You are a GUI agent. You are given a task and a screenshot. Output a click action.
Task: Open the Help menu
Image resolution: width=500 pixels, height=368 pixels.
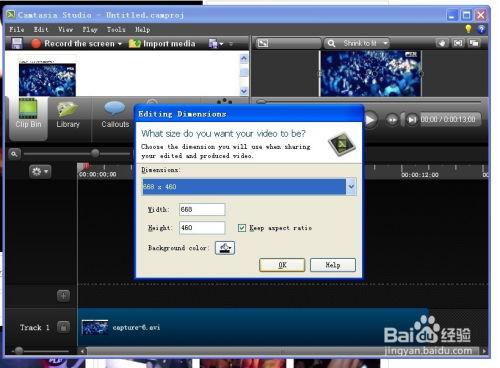143,29
